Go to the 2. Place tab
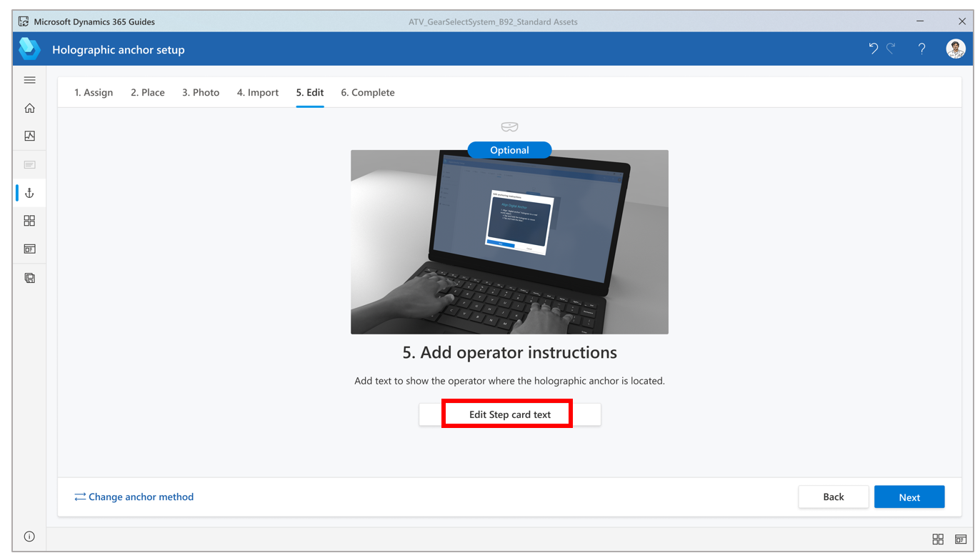The image size is (980, 558). click(148, 92)
